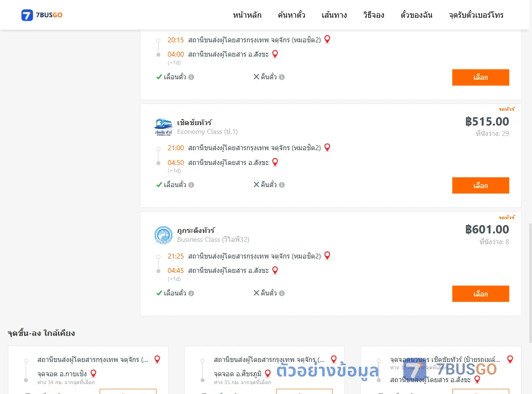
Task: Click info icon beside เลื่อนตั๋ว in 21:00 trip
Action: [191, 185]
